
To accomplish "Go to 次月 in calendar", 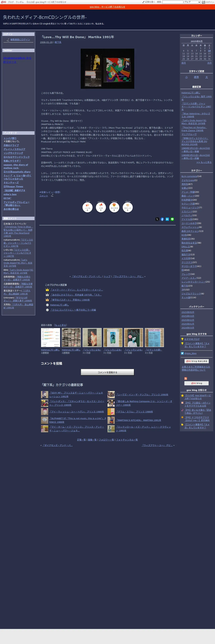I will [209, 63].
